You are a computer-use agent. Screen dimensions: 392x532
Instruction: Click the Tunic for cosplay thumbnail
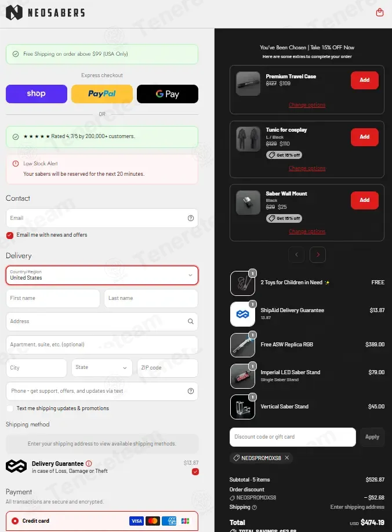pyautogui.click(x=248, y=139)
